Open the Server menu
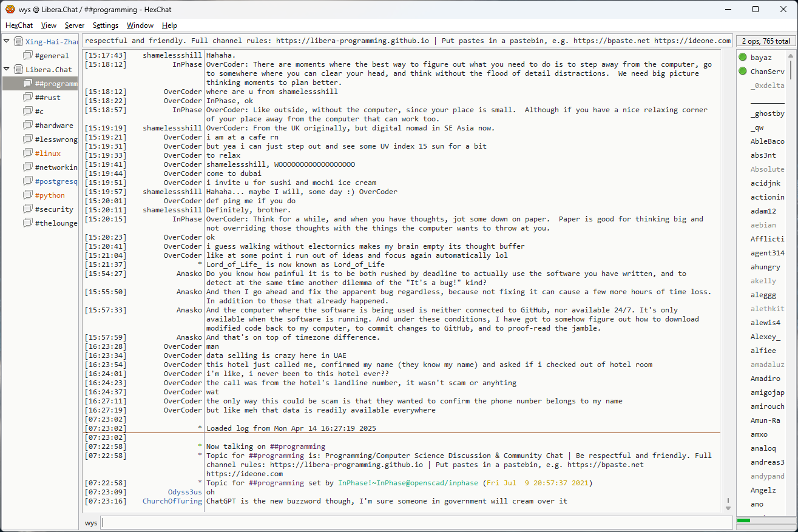798x532 pixels. (x=75, y=25)
